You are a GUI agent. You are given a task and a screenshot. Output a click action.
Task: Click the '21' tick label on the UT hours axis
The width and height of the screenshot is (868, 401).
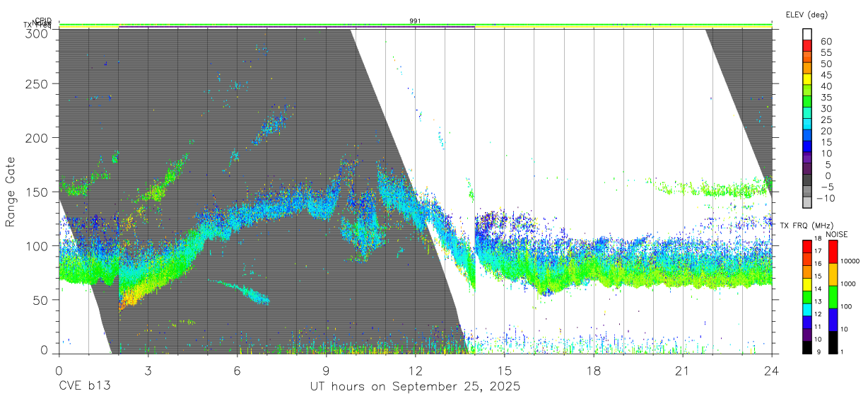click(683, 370)
